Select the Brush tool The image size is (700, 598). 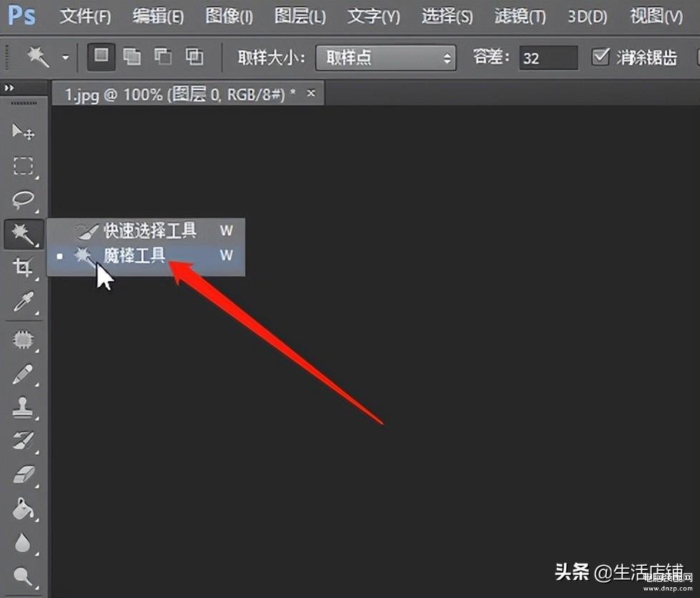coord(23,374)
